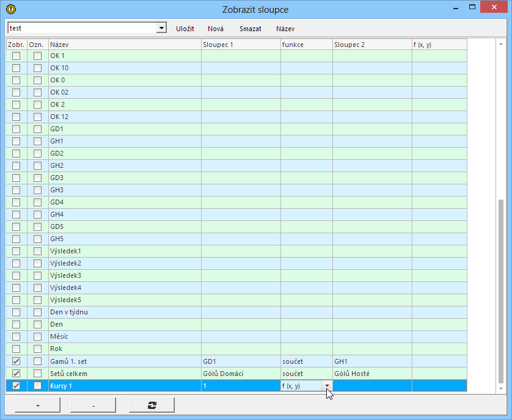Open the test profile dropdown
The width and height of the screenshot is (512, 420).
pos(161,28)
